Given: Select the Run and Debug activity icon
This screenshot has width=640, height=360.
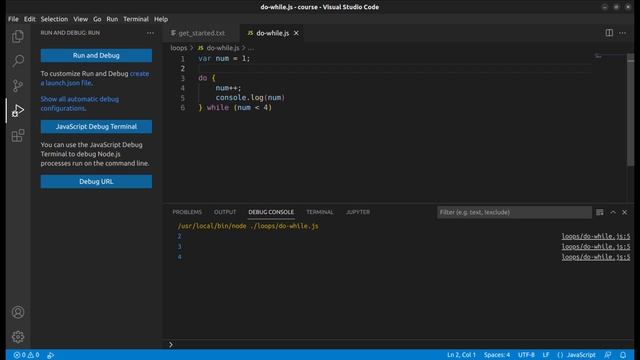Looking at the screenshot, I should [x=18, y=111].
